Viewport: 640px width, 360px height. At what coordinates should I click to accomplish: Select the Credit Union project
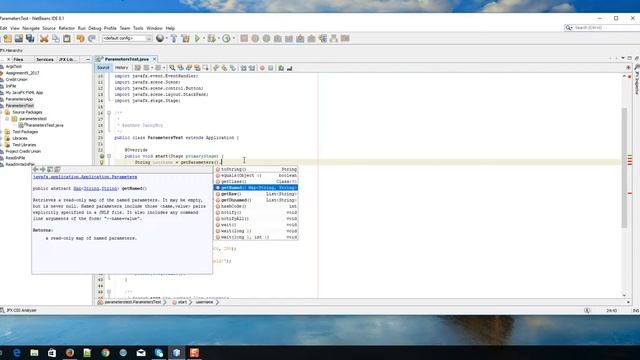tap(16, 80)
